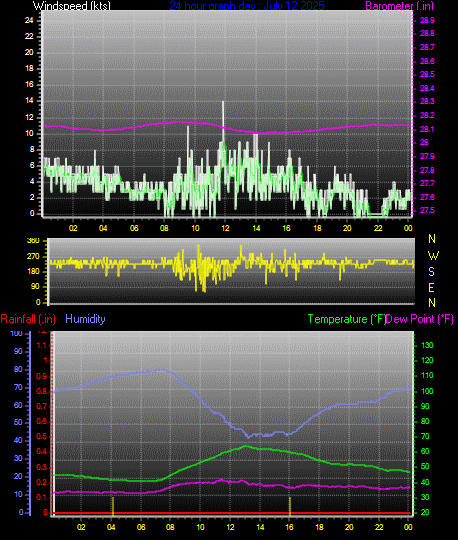Click the 100 value on humidity axis
The height and width of the screenshot is (540, 458).
pyautogui.click(x=17, y=333)
